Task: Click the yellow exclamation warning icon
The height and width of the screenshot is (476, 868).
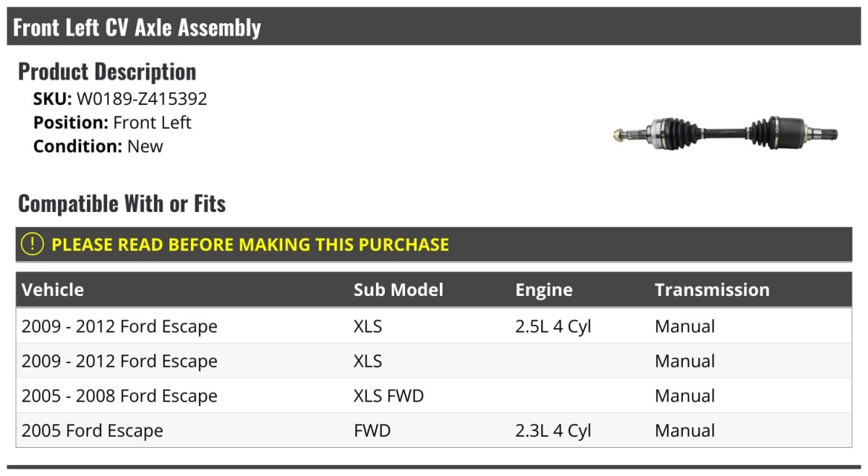Action: (x=33, y=245)
